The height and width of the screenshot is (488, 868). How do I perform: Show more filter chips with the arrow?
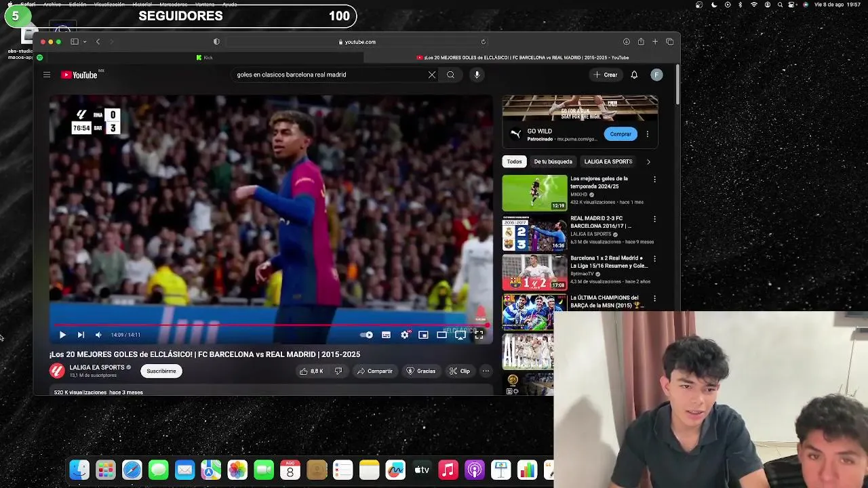[x=648, y=161]
